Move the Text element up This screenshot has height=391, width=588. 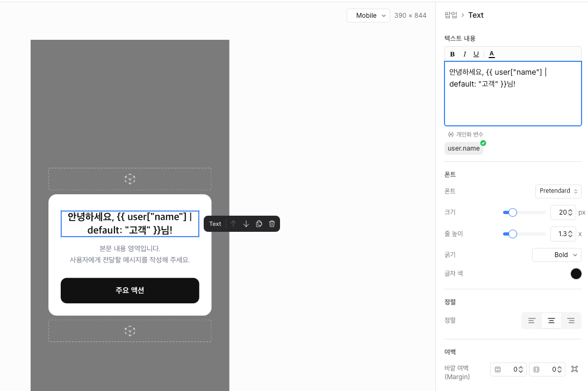click(233, 224)
